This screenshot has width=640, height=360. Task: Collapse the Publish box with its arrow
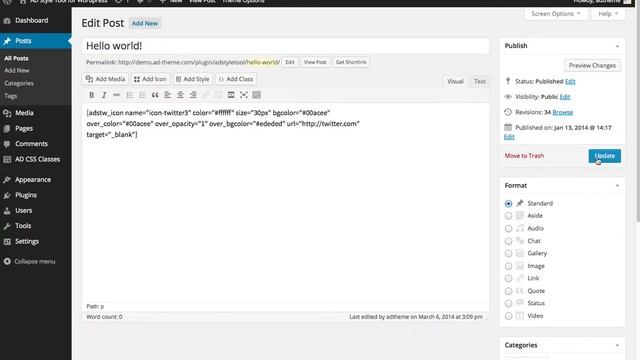tap(617, 46)
